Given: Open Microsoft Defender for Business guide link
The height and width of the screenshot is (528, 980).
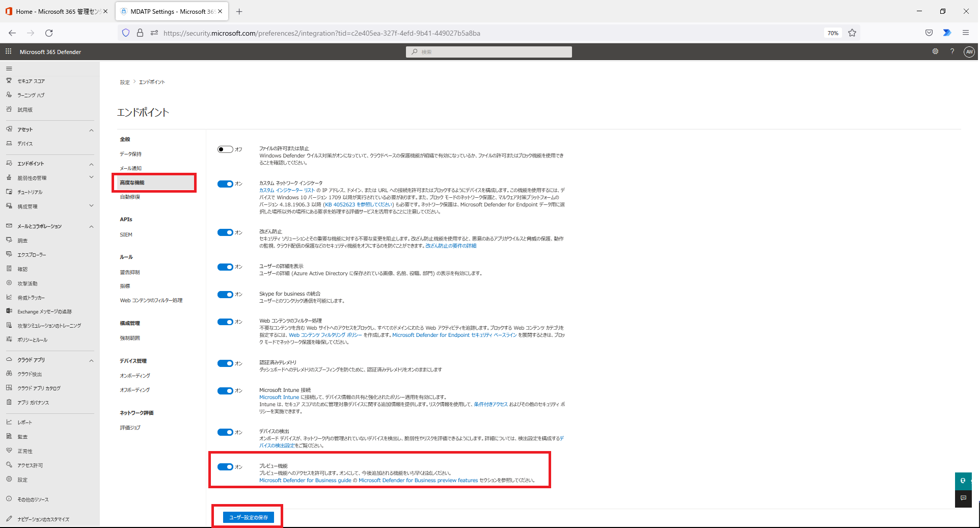Looking at the screenshot, I should 305,480.
